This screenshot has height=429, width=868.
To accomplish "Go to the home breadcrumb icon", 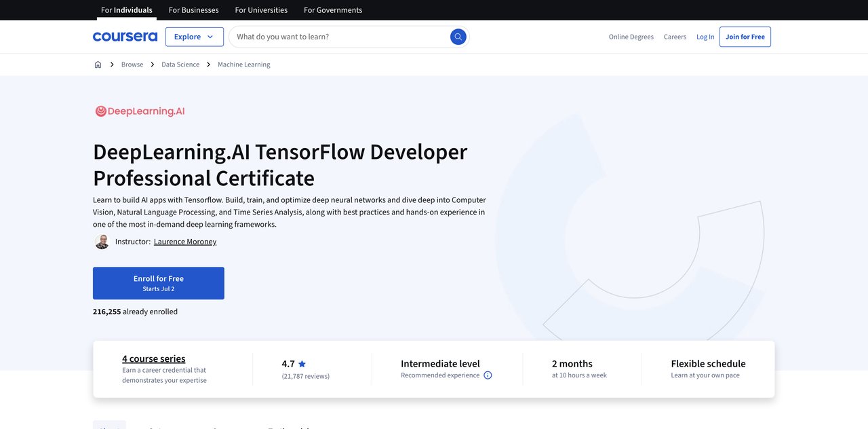I will coord(98,64).
